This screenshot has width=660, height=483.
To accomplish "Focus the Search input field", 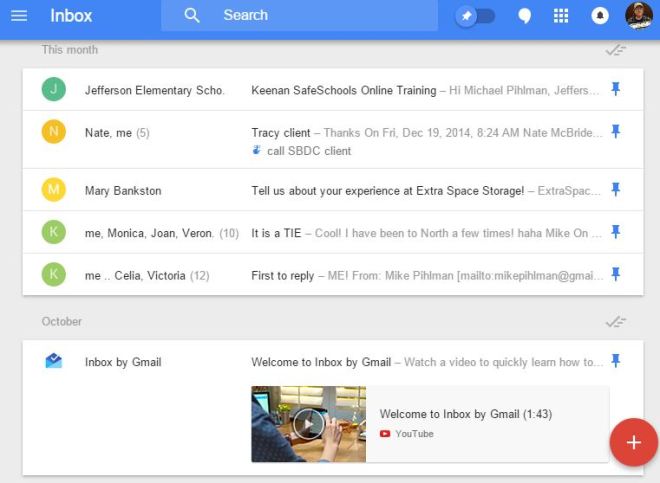I will coord(299,16).
